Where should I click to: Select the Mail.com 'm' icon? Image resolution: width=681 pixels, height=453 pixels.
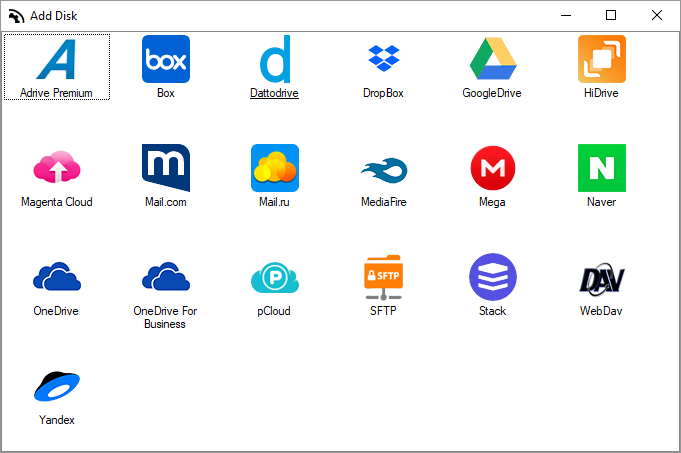click(x=166, y=168)
